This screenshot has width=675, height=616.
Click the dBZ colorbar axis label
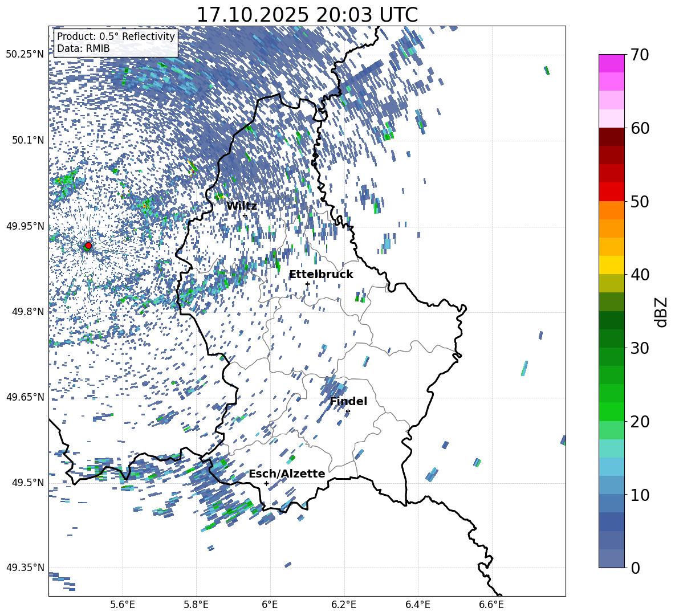(662, 312)
